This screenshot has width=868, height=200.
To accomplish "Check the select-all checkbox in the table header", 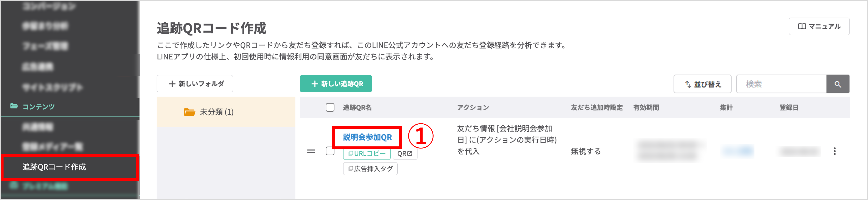I will click(330, 107).
